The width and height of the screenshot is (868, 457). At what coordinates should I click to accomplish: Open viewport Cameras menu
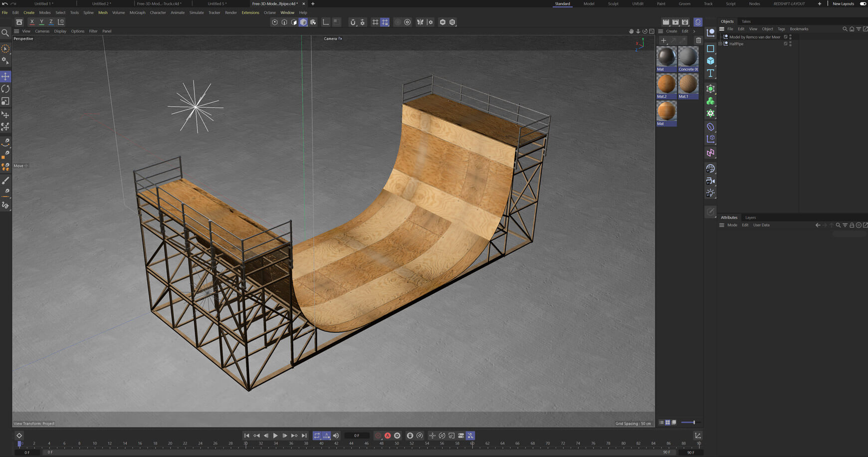pyautogui.click(x=42, y=31)
